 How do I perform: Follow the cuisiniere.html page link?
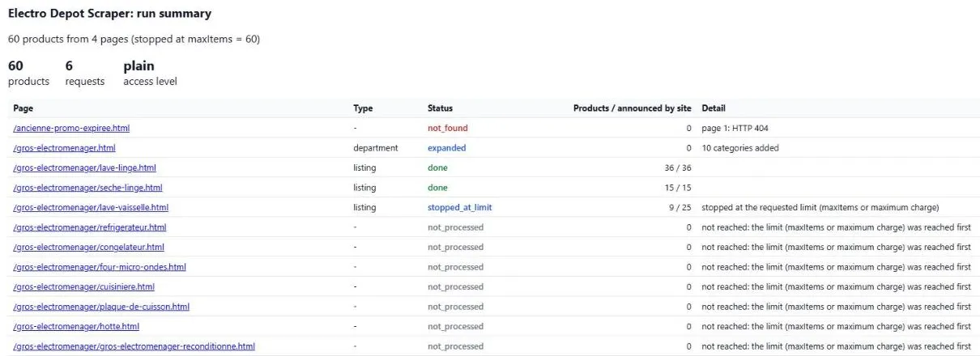coord(83,286)
